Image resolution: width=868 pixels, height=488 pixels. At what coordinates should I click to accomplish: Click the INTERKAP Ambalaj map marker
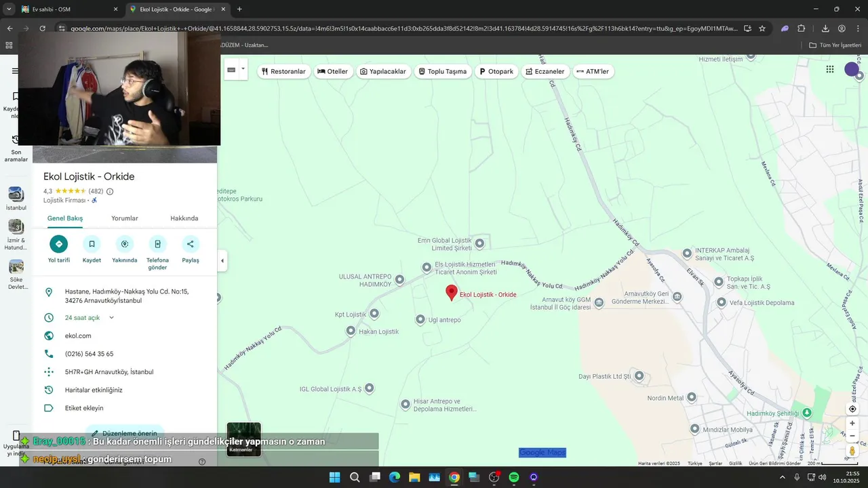(688, 253)
